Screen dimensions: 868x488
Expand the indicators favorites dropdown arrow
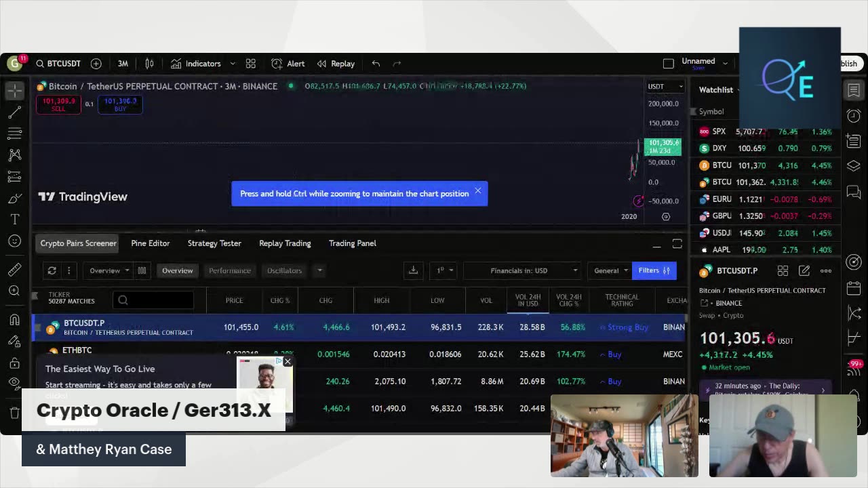coord(233,64)
